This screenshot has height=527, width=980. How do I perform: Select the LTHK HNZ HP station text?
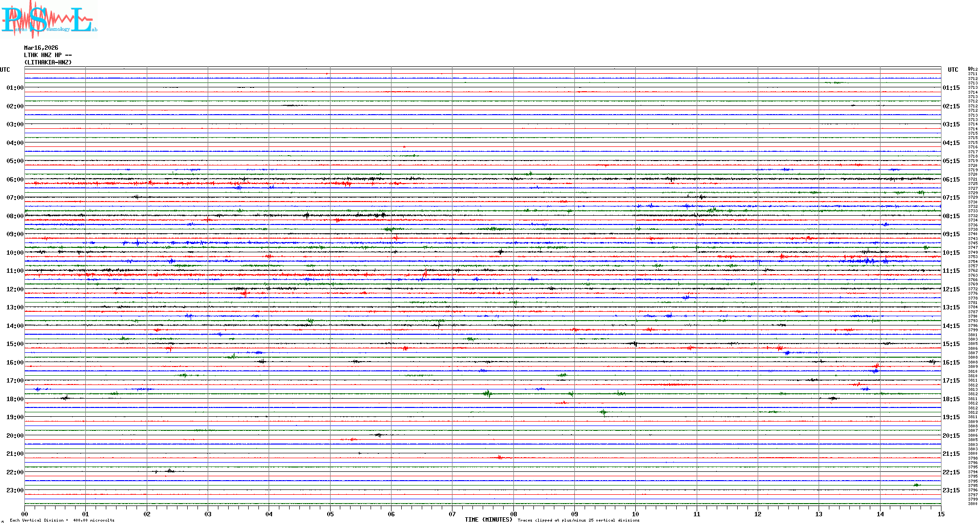[48, 55]
